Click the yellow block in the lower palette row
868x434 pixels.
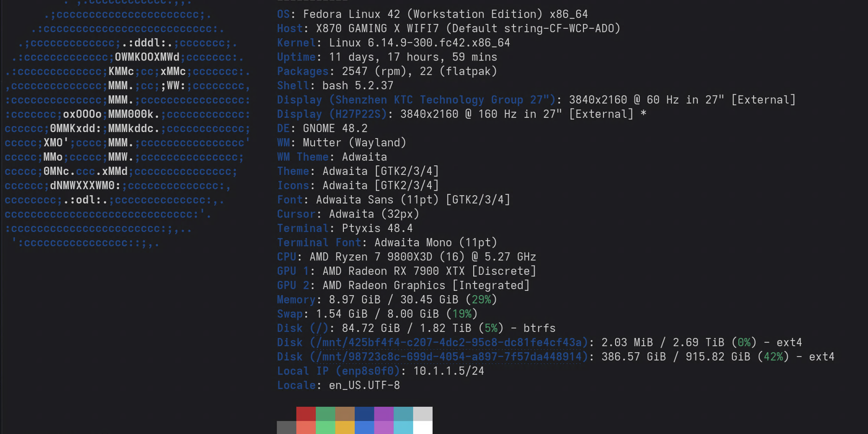(x=345, y=428)
